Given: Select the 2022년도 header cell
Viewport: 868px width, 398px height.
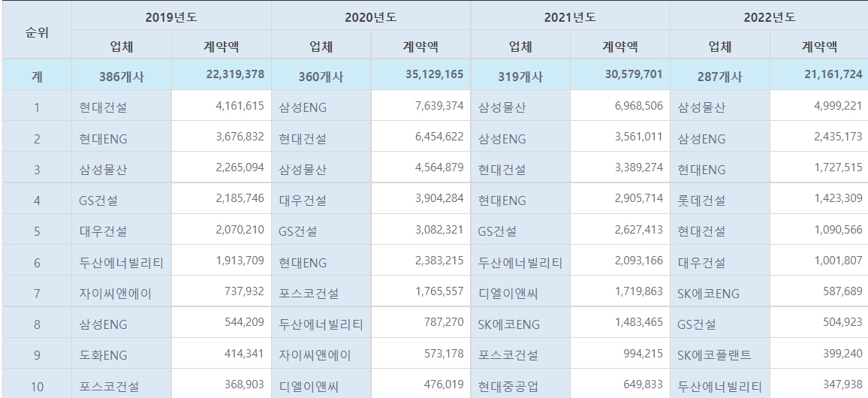Looking at the screenshot, I should [x=769, y=17].
